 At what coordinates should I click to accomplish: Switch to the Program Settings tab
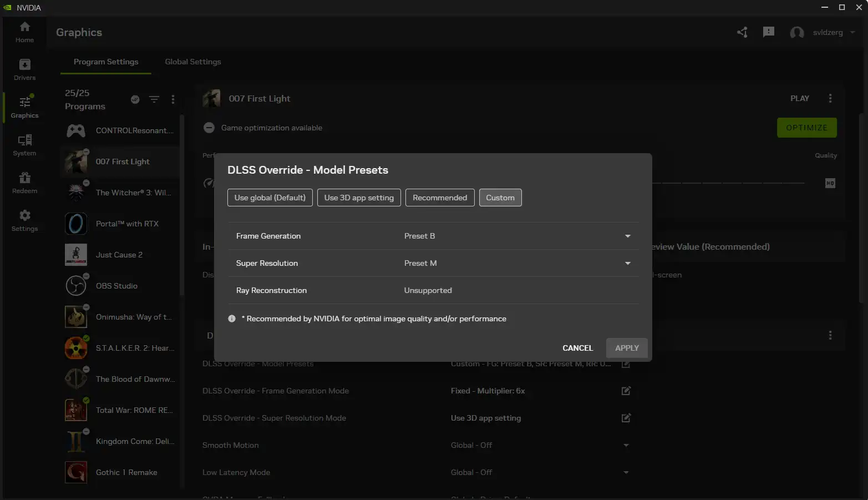pyautogui.click(x=106, y=62)
